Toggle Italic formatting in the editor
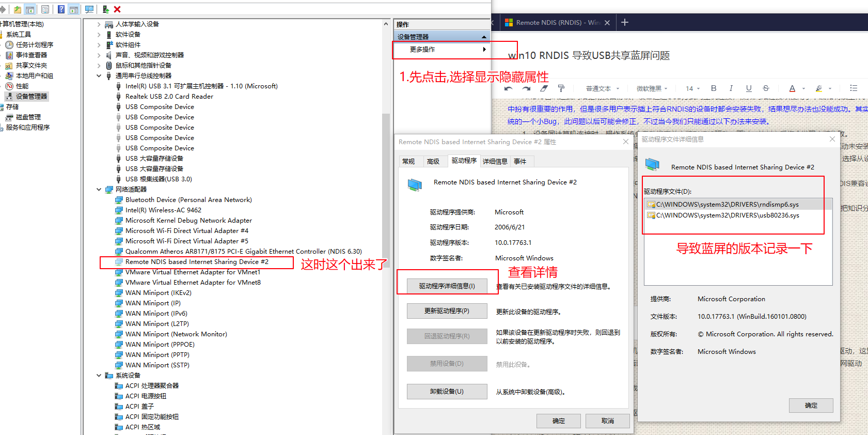 coord(731,88)
